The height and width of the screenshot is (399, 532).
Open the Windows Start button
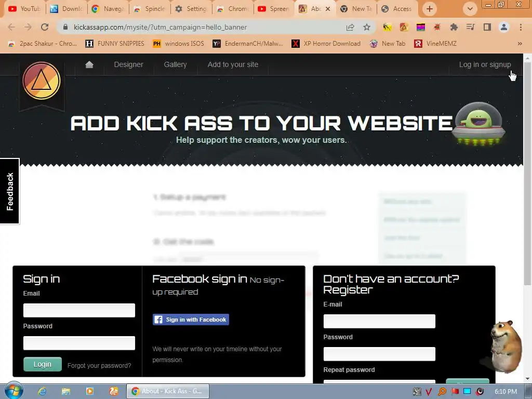point(14,391)
